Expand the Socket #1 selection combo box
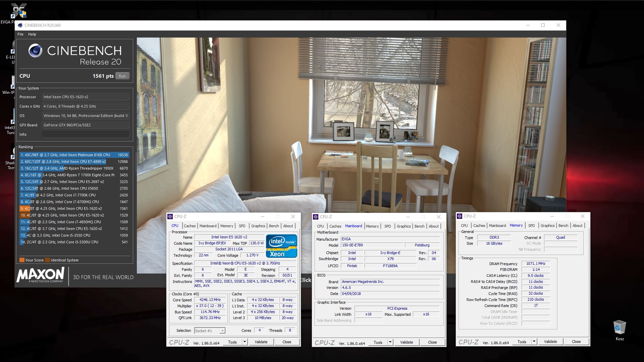Screen dimensions: 644x362 (210, 331)
